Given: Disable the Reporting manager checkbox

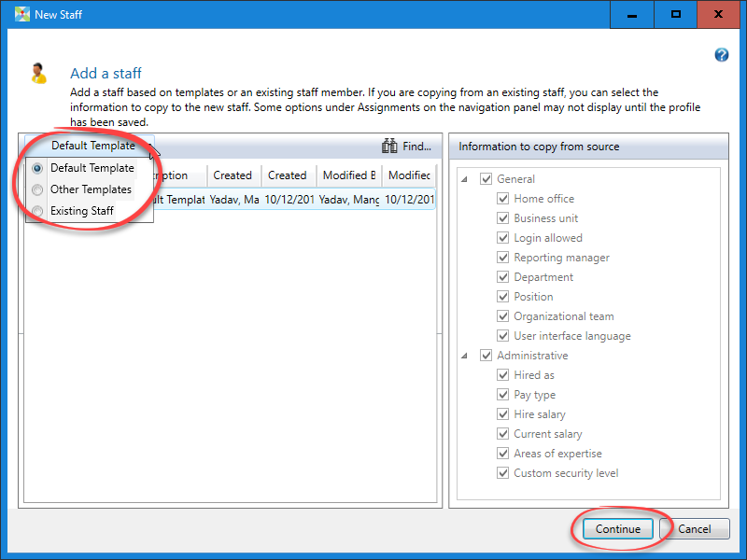Looking at the screenshot, I should (x=503, y=258).
